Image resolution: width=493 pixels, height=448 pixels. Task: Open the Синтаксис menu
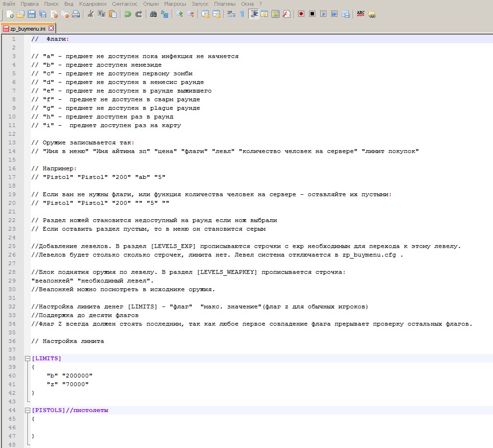click(x=124, y=4)
